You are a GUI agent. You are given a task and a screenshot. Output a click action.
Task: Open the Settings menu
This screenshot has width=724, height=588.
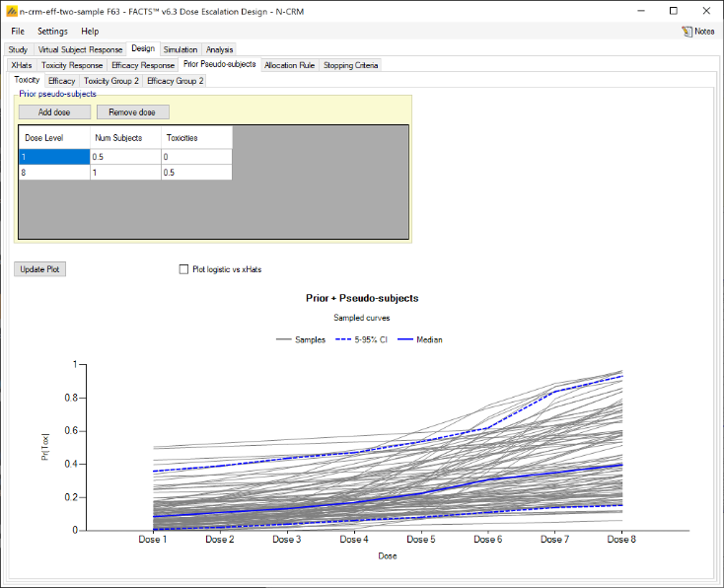point(52,32)
